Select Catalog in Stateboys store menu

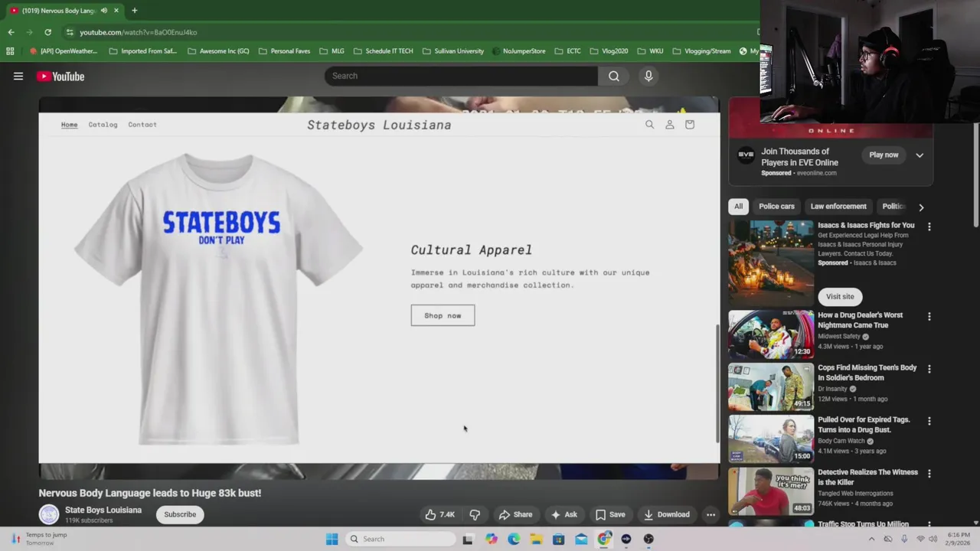103,124
